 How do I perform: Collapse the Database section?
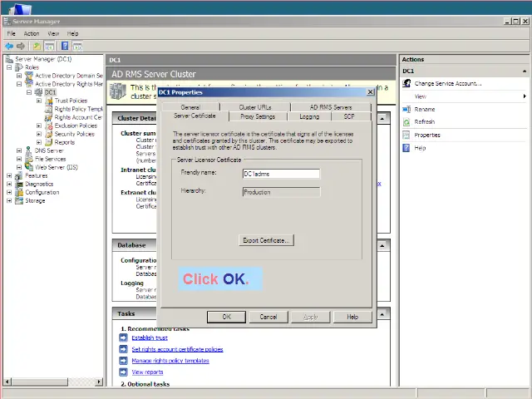tap(382, 245)
